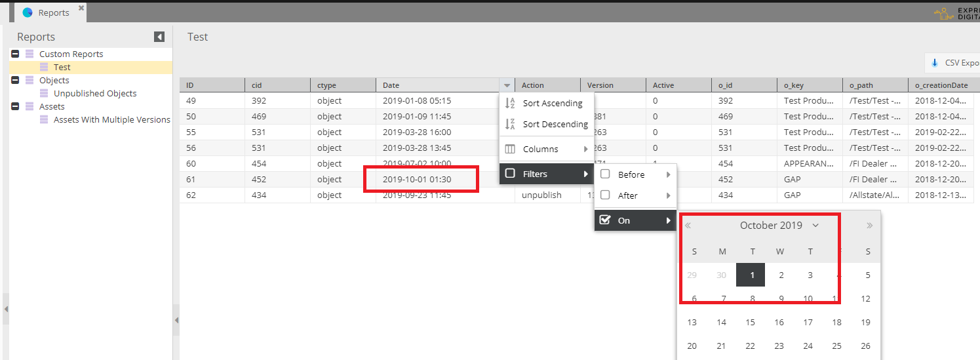Click the Objects folder icon
Image resolution: width=980 pixels, height=360 pixels.
click(29, 80)
